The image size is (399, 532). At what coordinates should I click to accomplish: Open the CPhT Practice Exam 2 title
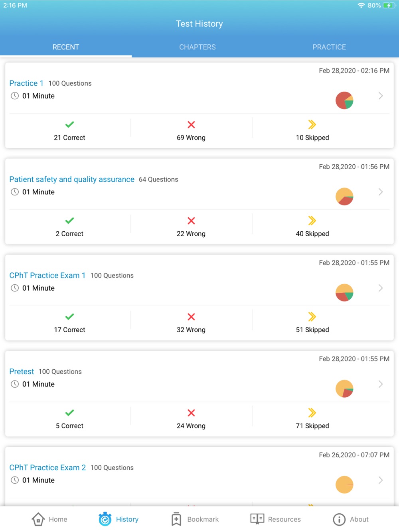[x=47, y=467]
